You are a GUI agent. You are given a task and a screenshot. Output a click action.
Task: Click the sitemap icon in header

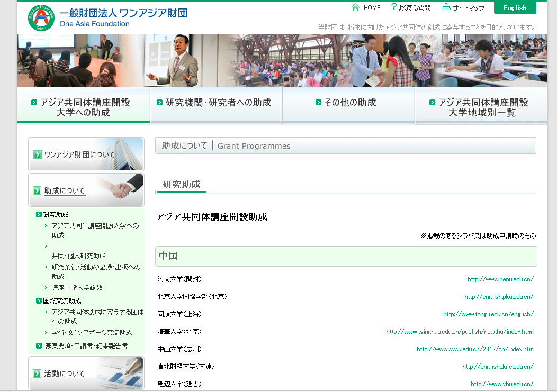click(x=446, y=7)
